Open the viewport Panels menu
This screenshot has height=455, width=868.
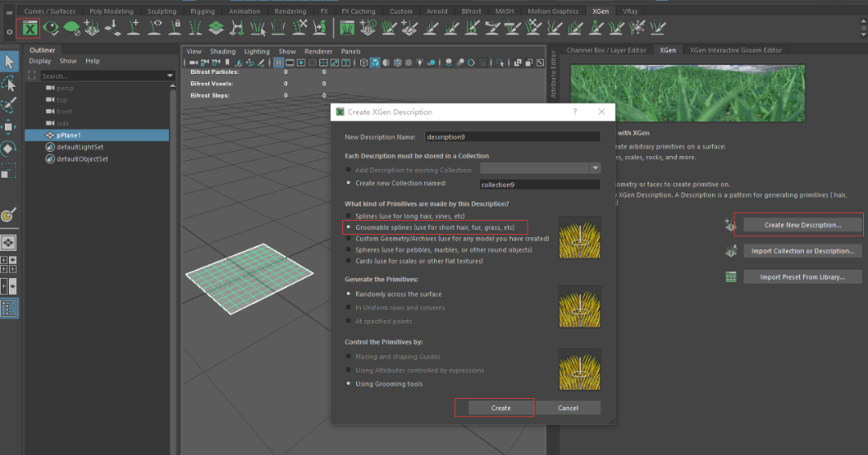tap(351, 51)
